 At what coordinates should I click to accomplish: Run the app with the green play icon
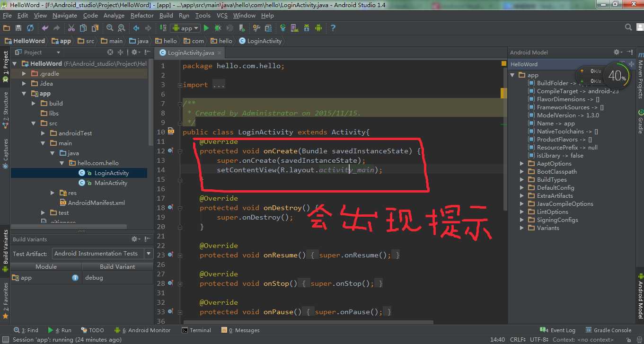207,28
